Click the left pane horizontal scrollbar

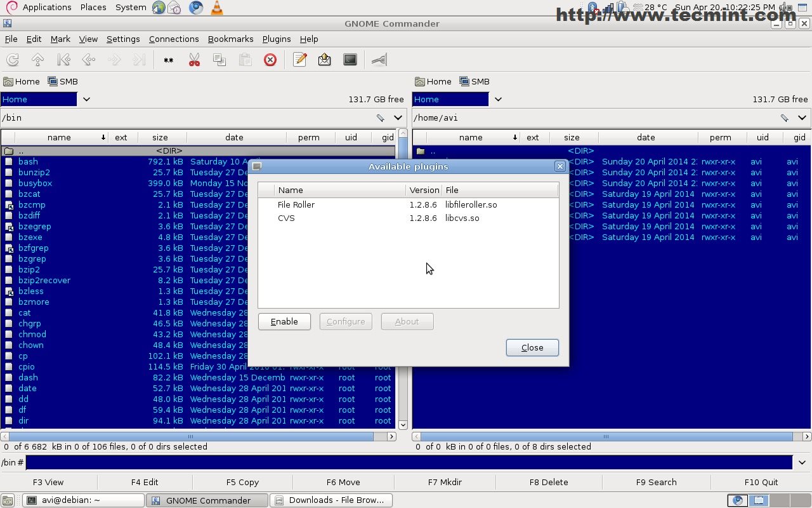point(190,436)
